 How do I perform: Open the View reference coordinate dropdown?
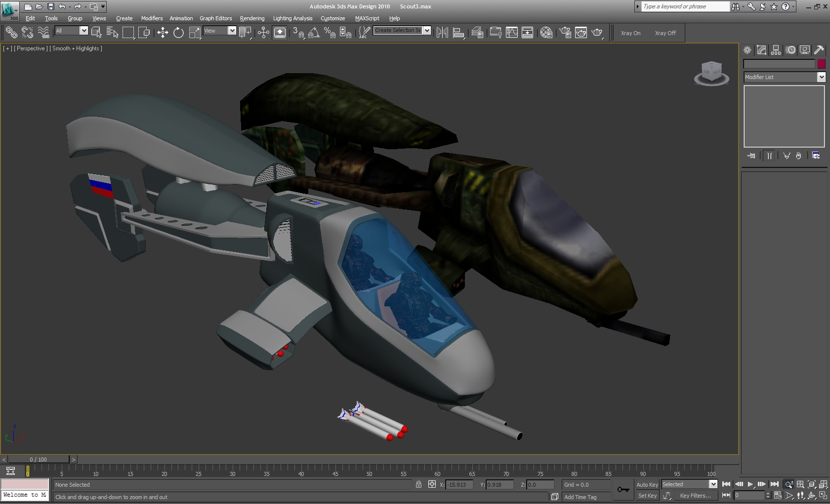232,31
